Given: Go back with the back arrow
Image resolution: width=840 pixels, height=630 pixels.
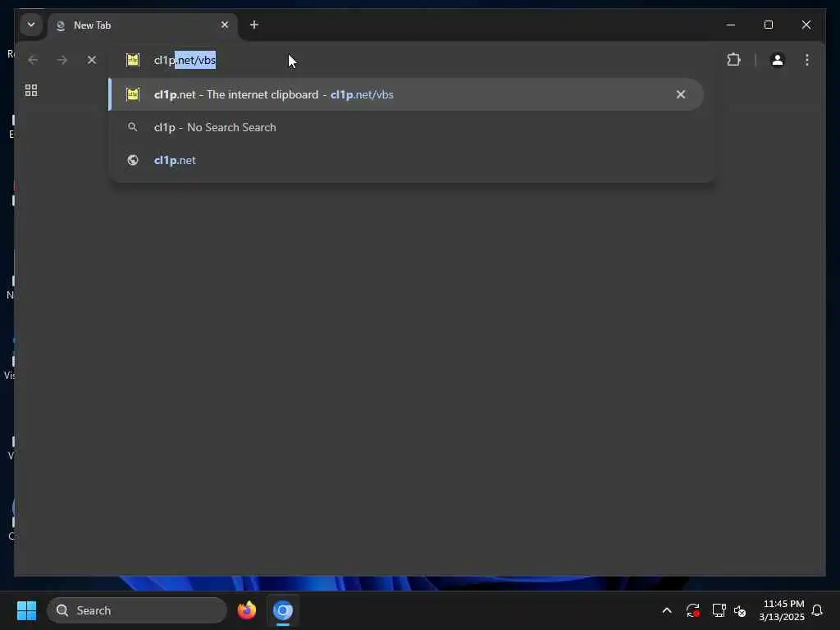Looking at the screenshot, I should [33, 60].
